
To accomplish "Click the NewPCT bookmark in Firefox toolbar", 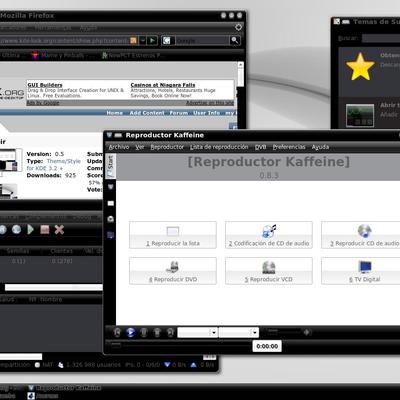I will pos(133,55).
